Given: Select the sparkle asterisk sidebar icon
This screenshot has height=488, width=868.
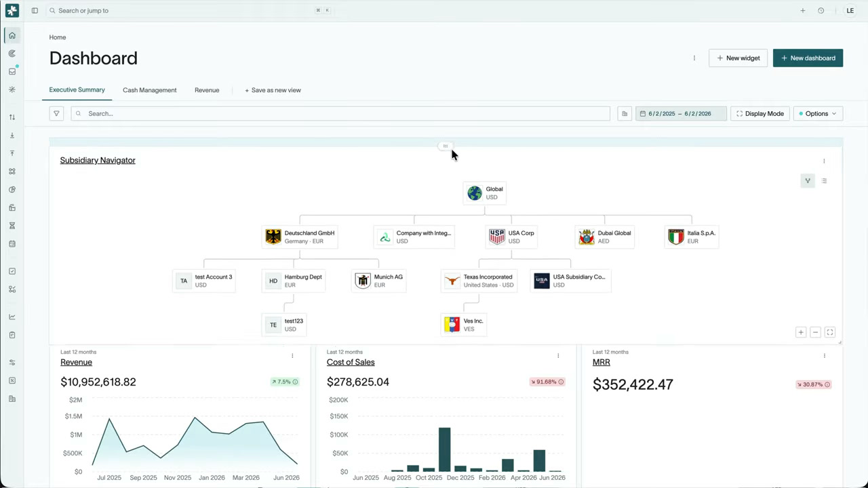Looking at the screenshot, I should [x=12, y=89].
